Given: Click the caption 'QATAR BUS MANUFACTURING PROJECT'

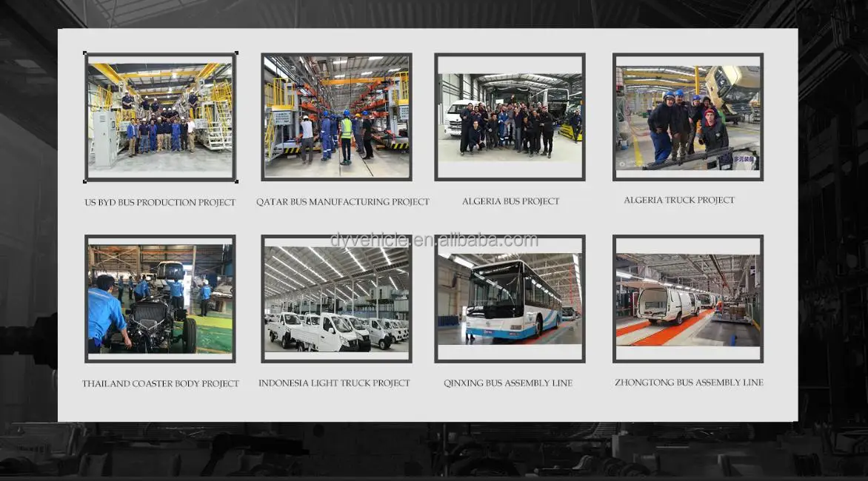Looking at the screenshot, I should coord(343,202).
